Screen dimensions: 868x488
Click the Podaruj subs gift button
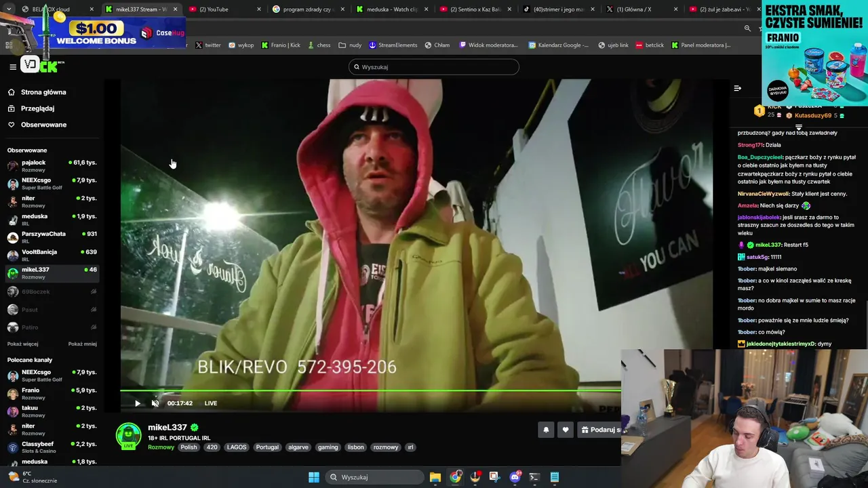click(x=599, y=430)
